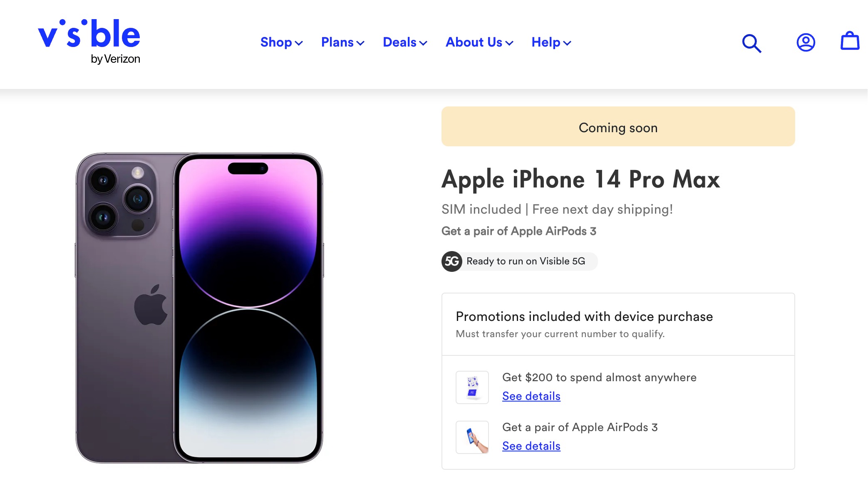The width and height of the screenshot is (868, 498).
Task: Click the $200 gift card promo icon
Action: 472,387
